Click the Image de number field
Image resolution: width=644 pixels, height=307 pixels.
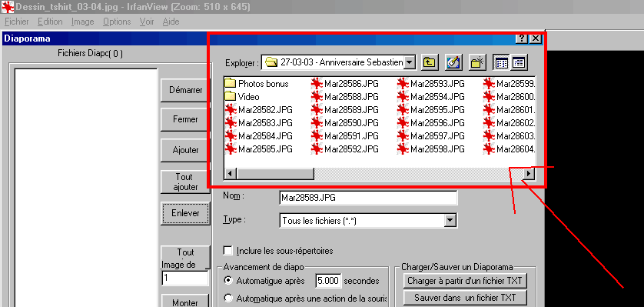pos(186,279)
